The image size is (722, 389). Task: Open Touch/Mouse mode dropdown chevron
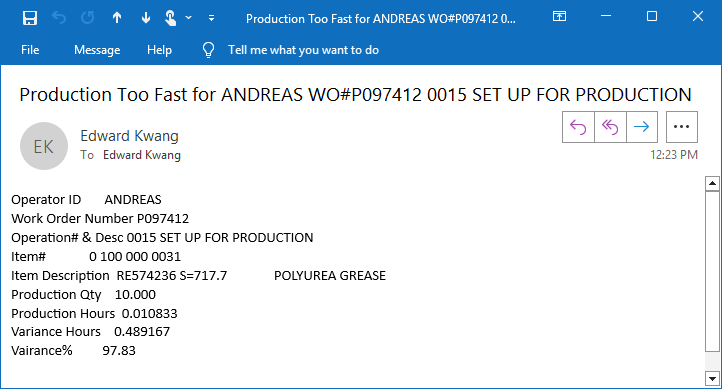click(x=188, y=18)
